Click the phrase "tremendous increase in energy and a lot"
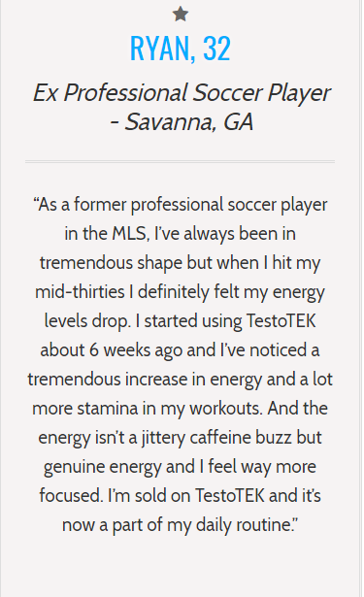Image resolution: width=364 pixels, height=597 pixels. pyautogui.click(x=181, y=380)
